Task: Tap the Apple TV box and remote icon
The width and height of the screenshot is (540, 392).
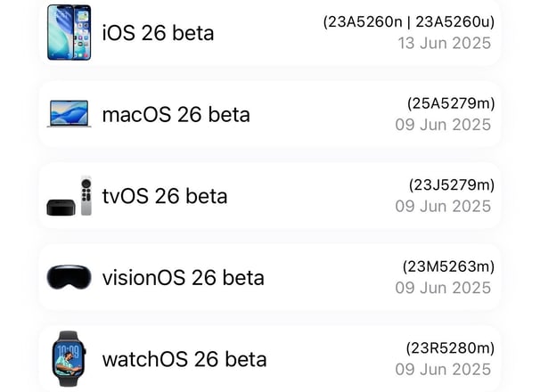Action: click(70, 196)
